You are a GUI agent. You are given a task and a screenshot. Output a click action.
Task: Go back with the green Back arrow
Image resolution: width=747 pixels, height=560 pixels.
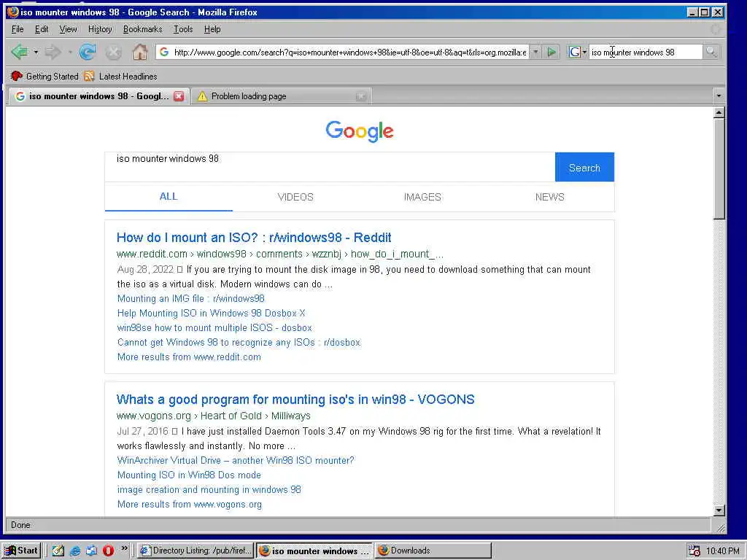20,52
